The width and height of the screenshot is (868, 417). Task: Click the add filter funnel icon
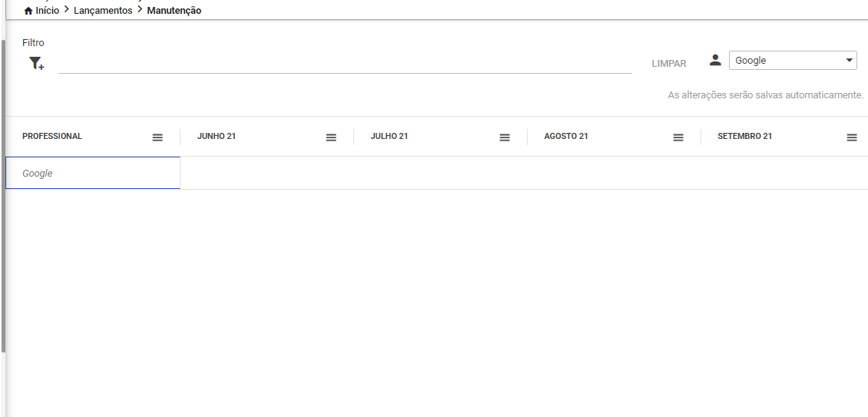click(37, 64)
